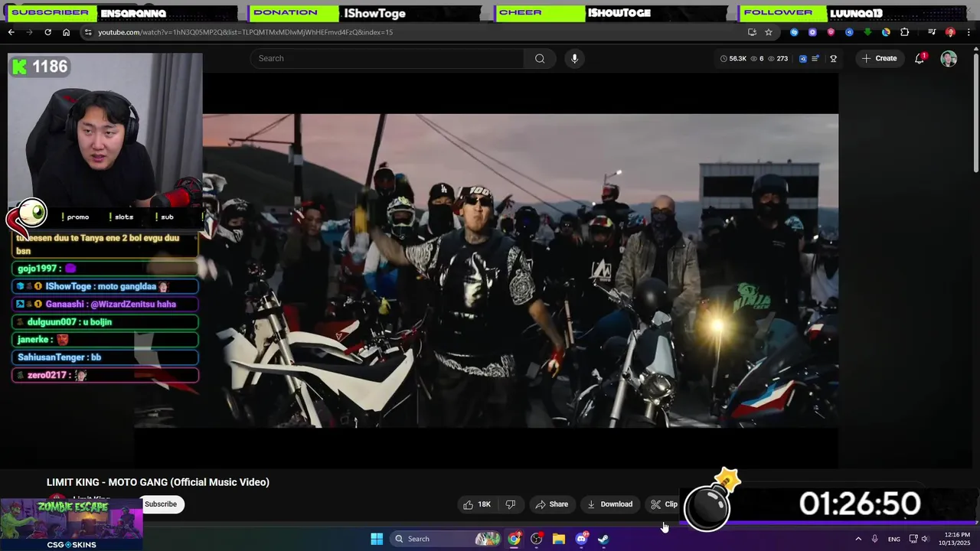The image size is (980, 551).
Task: Open File Explorer from the taskbar
Action: [559, 539]
